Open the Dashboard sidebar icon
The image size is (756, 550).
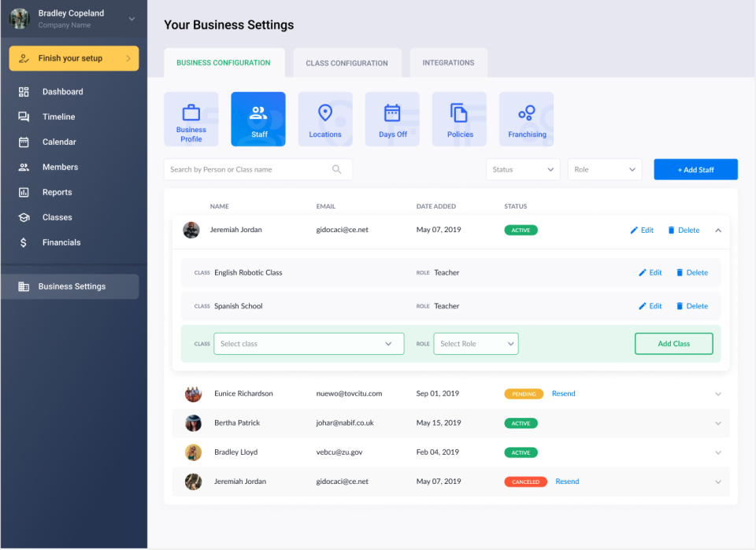click(24, 91)
